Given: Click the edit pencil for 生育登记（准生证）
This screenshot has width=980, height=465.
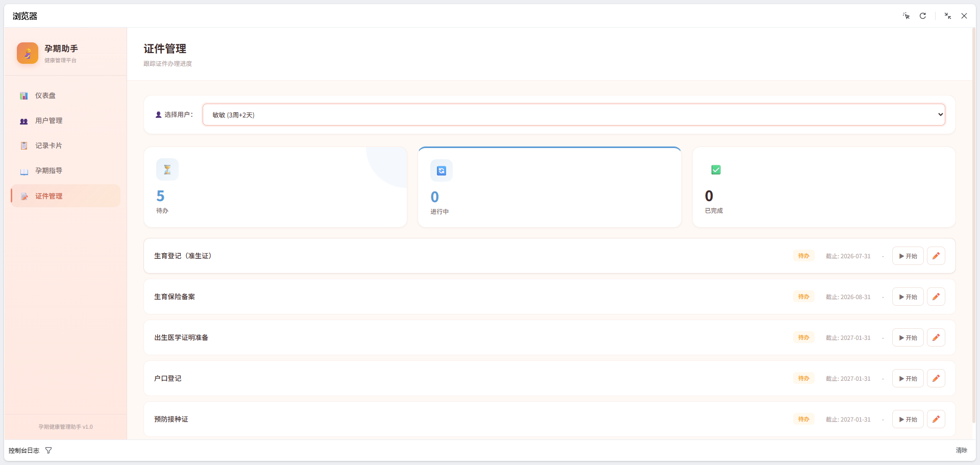Looking at the screenshot, I should pos(936,256).
